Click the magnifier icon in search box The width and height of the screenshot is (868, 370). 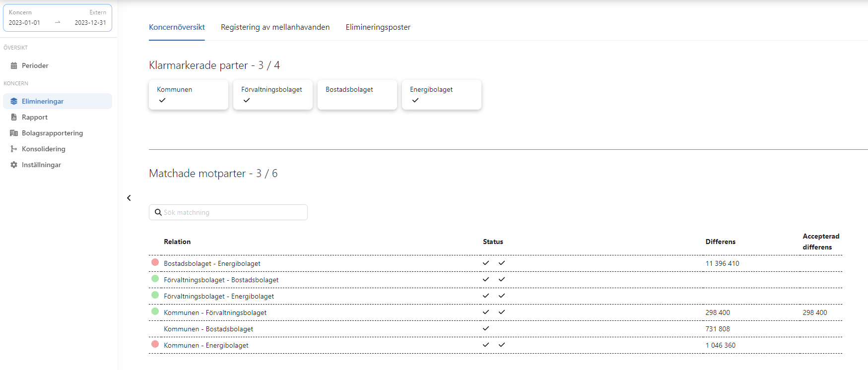[158, 212]
